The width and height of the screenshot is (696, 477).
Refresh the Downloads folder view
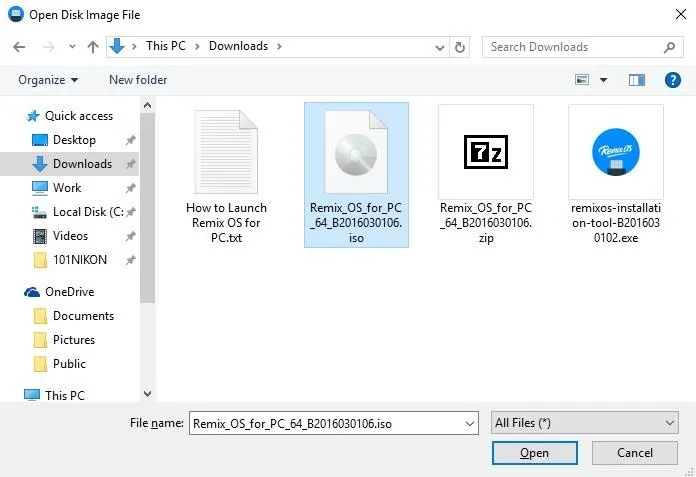click(459, 47)
